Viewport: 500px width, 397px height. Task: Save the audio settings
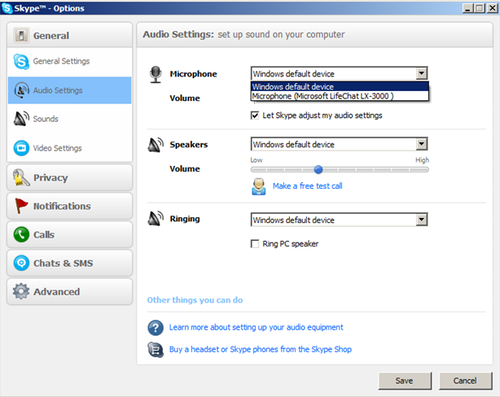coord(405,381)
